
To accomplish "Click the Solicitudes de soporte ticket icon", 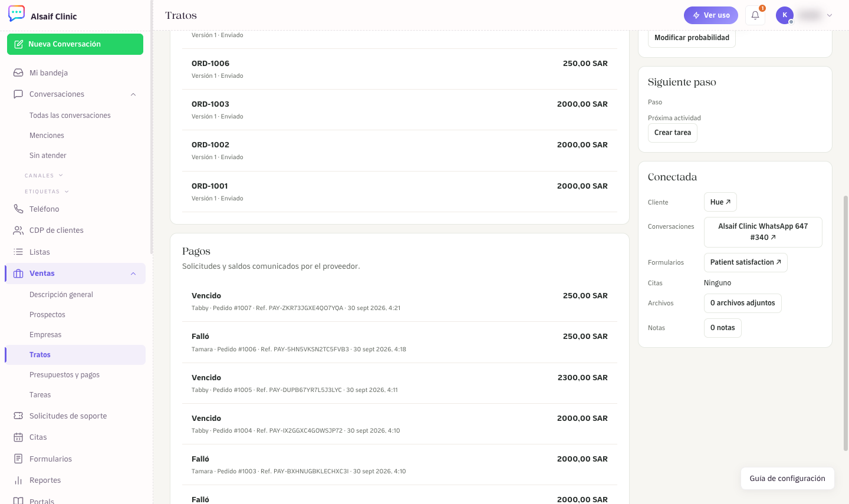I will (x=18, y=416).
